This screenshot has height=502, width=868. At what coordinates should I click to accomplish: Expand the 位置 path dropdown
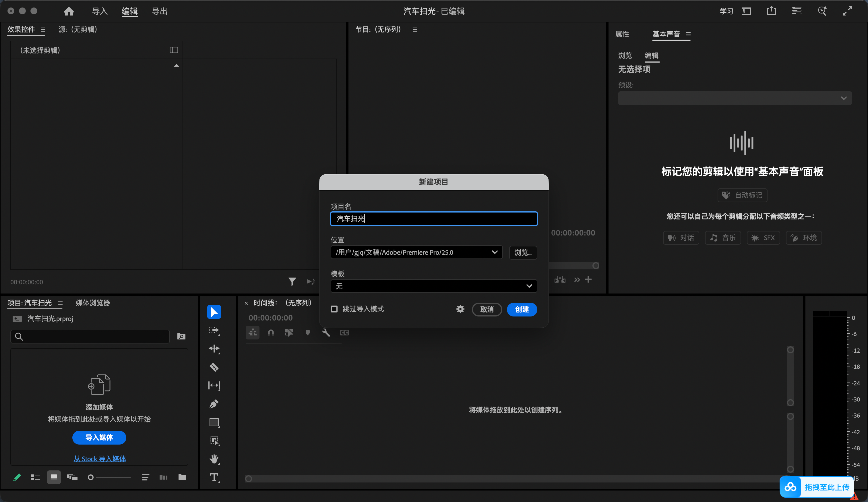416,252
